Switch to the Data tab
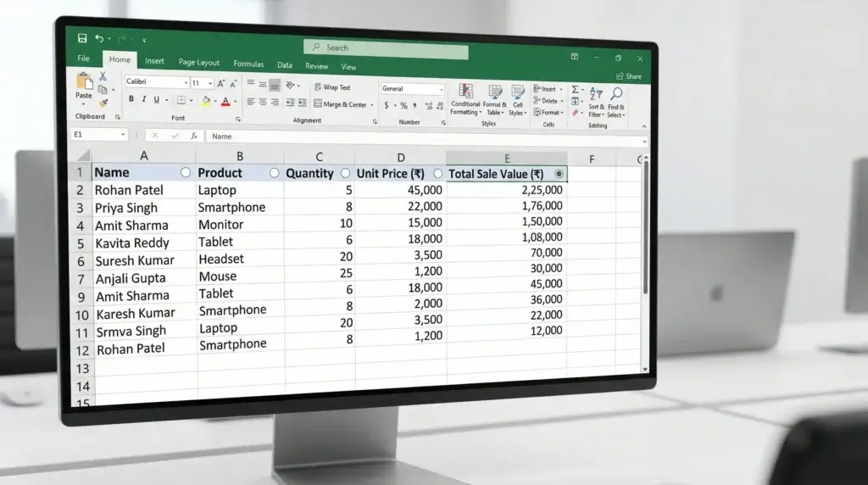868x485 pixels. click(285, 64)
